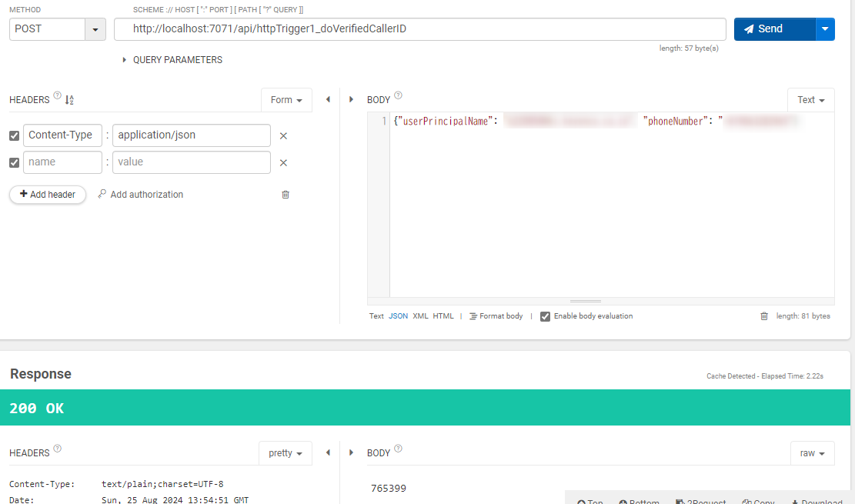The height and width of the screenshot is (504, 855).
Task: Disable the Enable body evaluation checkbox
Action: point(545,316)
